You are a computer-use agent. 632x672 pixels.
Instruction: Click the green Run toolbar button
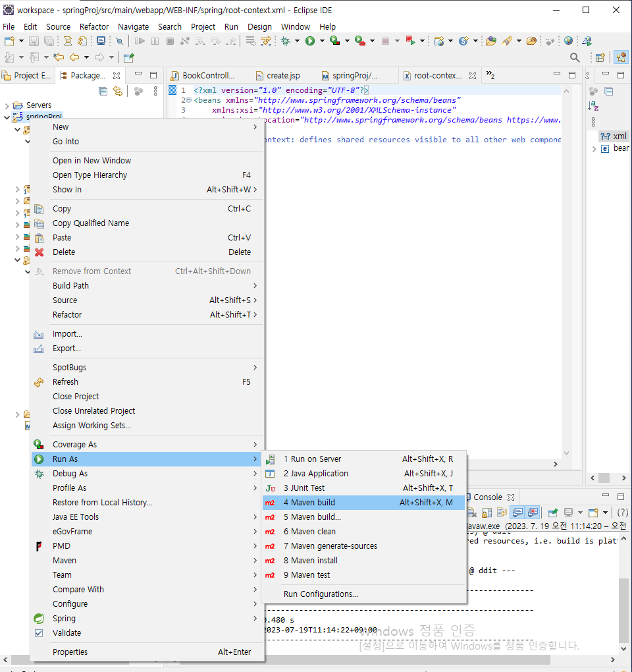[310, 41]
